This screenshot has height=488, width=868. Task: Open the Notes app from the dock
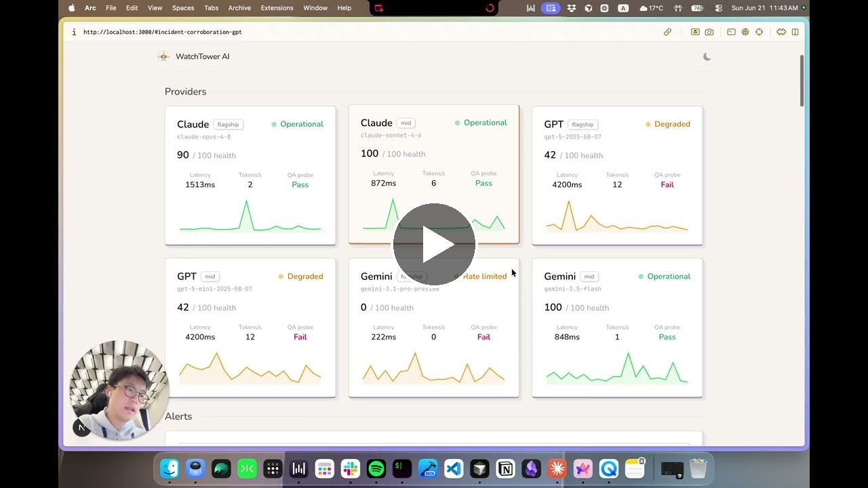[635, 468]
